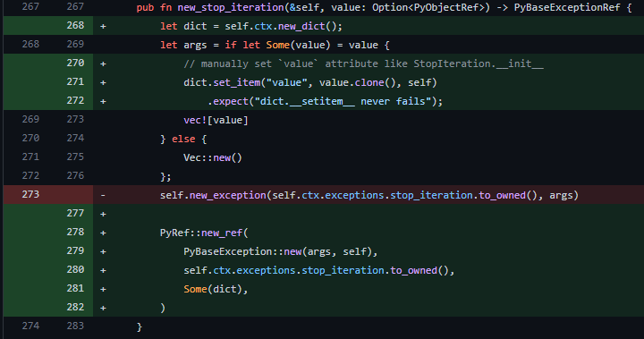This screenshot has height=339, width=644.
Task: Click 'let args = if let Some(value)' line
Action: [x=275, y=46]
